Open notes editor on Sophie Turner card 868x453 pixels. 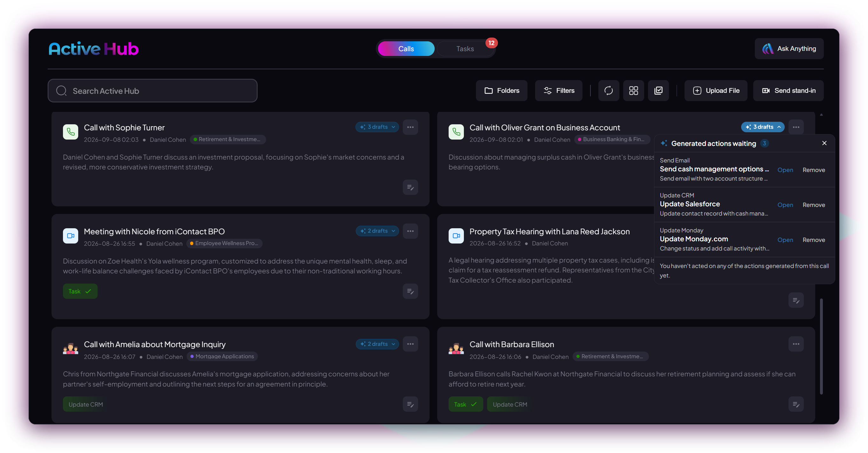(410, 187)
